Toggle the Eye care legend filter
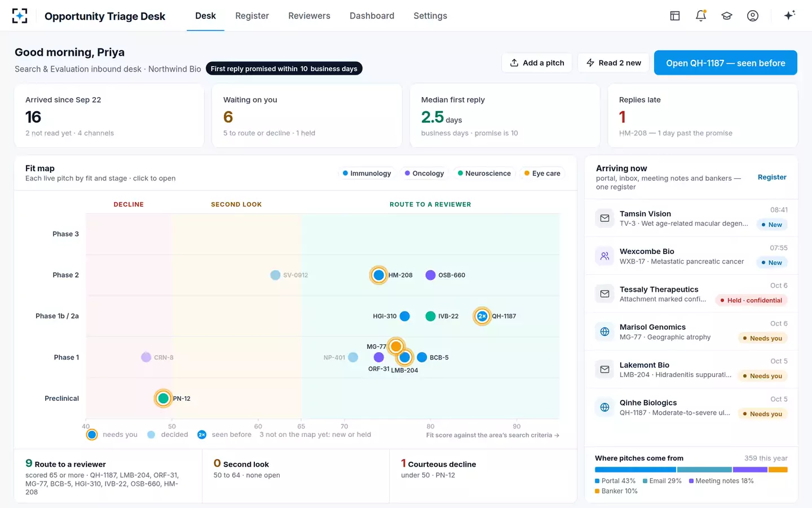Viewport: 812px width, 508px height. coord(542,173)
